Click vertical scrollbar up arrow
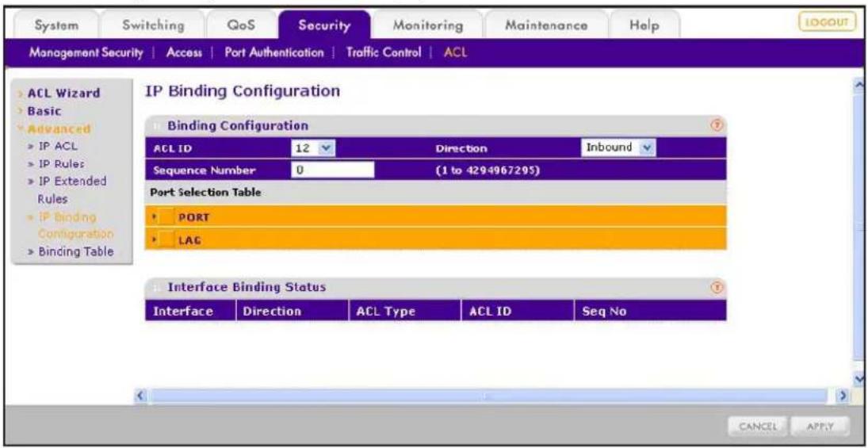This screenshot has width=868, height=448. [860, 85]
